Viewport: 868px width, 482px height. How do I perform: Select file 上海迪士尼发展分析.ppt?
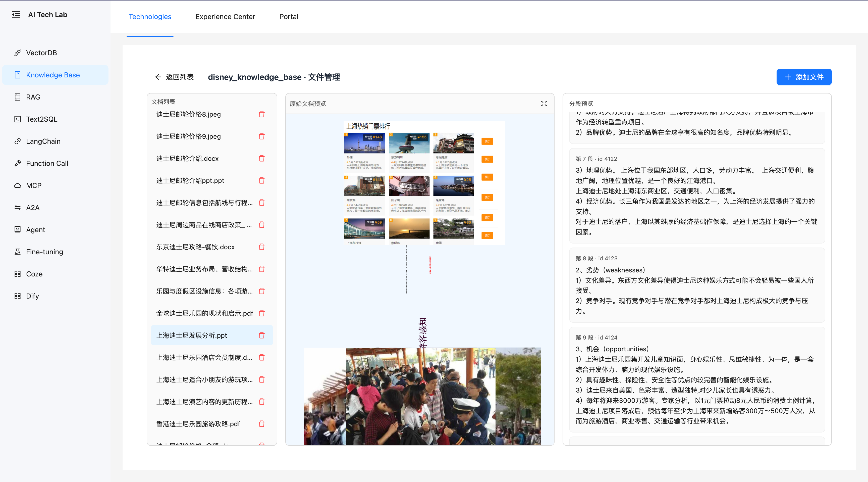(x=212, y=335)
